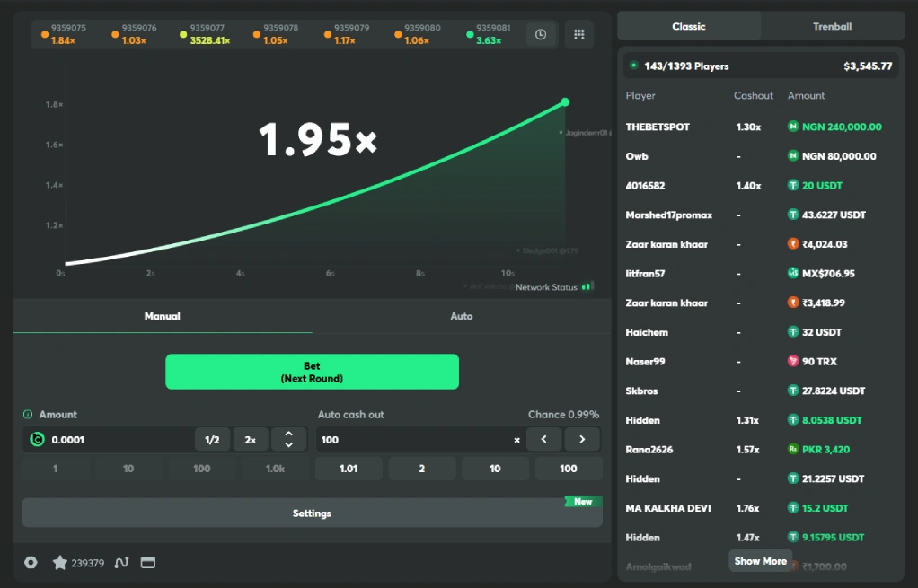Open round 9359077 result 3528.41x
The width and height of the screenshot is (918, 588).
click(205, 34)
